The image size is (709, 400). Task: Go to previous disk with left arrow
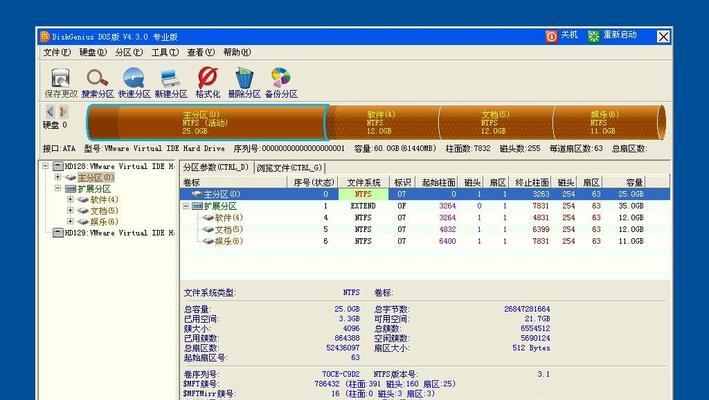pos(50,111)
